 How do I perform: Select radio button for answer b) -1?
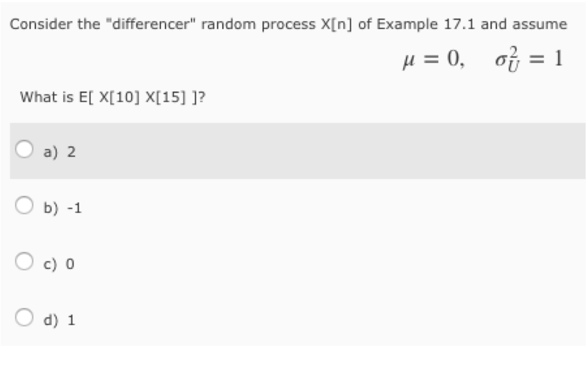(24, 205)
